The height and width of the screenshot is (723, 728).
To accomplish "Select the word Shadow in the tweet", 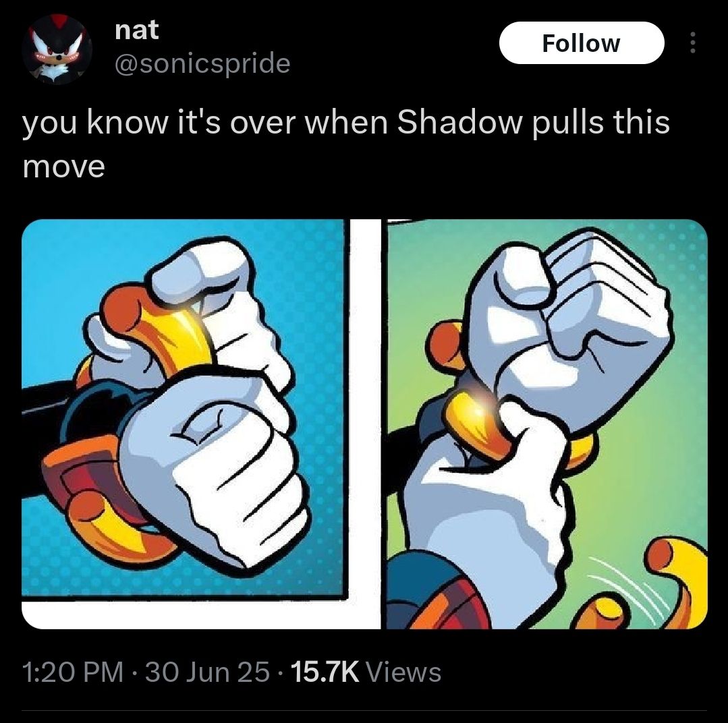I will click(458, 122).
